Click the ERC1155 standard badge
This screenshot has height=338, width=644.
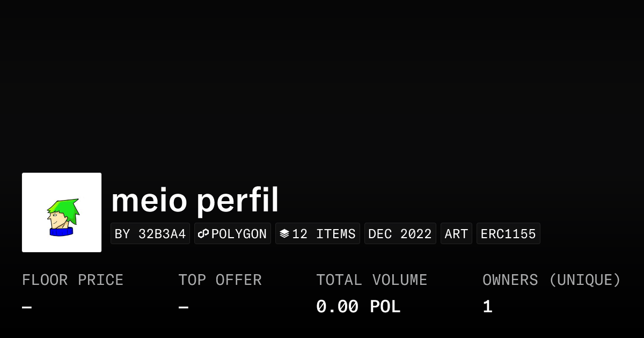(x=508, y=233)
